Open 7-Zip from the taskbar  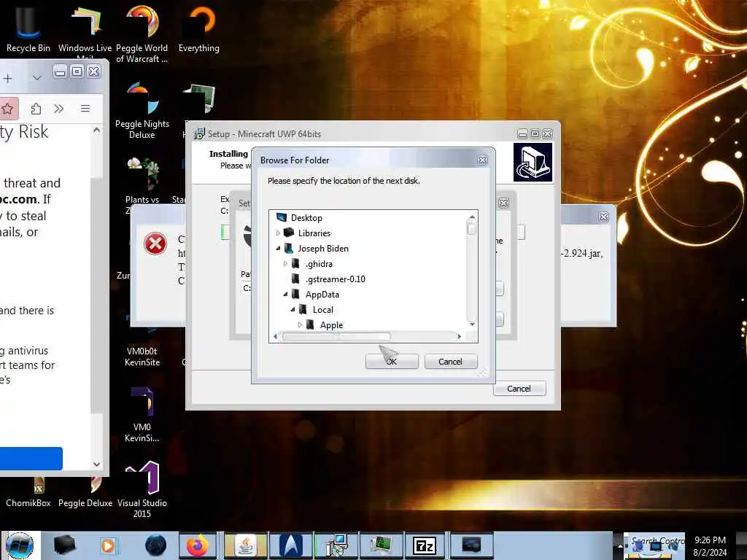pyautogui.click(x=425, y=545)
